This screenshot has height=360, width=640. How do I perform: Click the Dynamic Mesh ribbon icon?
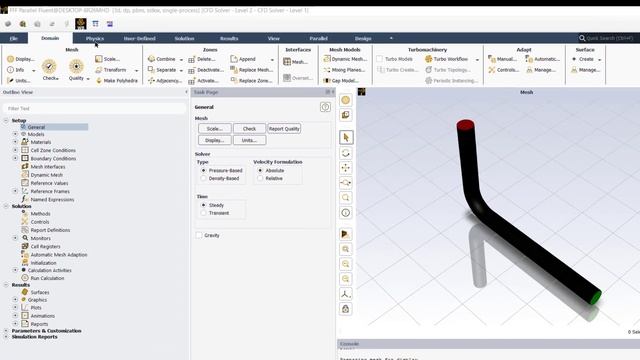pos(327,59)
